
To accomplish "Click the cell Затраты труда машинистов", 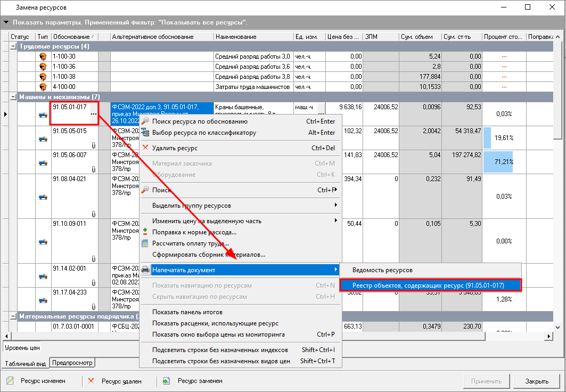I will coord(254,87).
